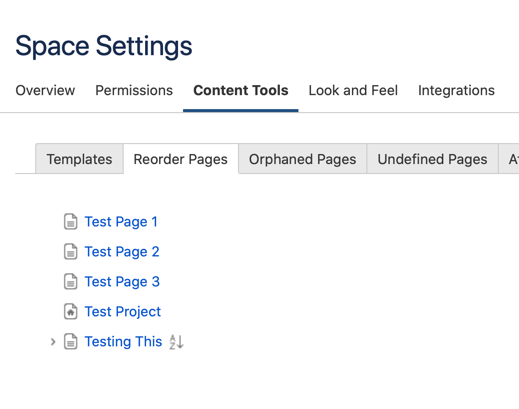Show the Undefined Pages sub-tab
This screenshot has height=409, width=519.
(x=432, y=159)
